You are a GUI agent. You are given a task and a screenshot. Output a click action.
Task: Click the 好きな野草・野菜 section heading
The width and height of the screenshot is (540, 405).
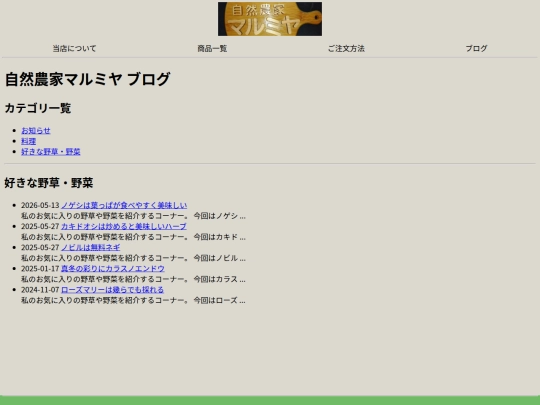[49, 183]
